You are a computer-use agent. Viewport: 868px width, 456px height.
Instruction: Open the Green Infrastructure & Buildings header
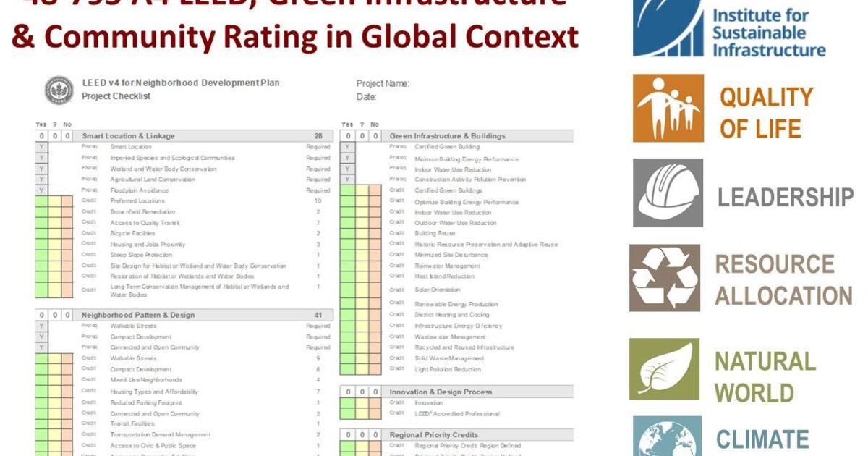tap(447, 136)
